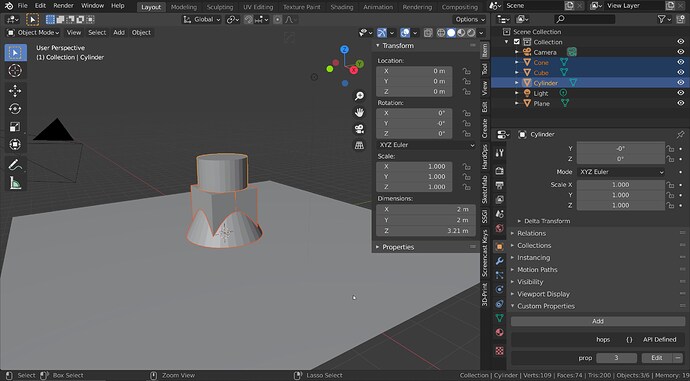690x381 pixels.
Task: Select Light in the outliner
Action: (541, 93)
